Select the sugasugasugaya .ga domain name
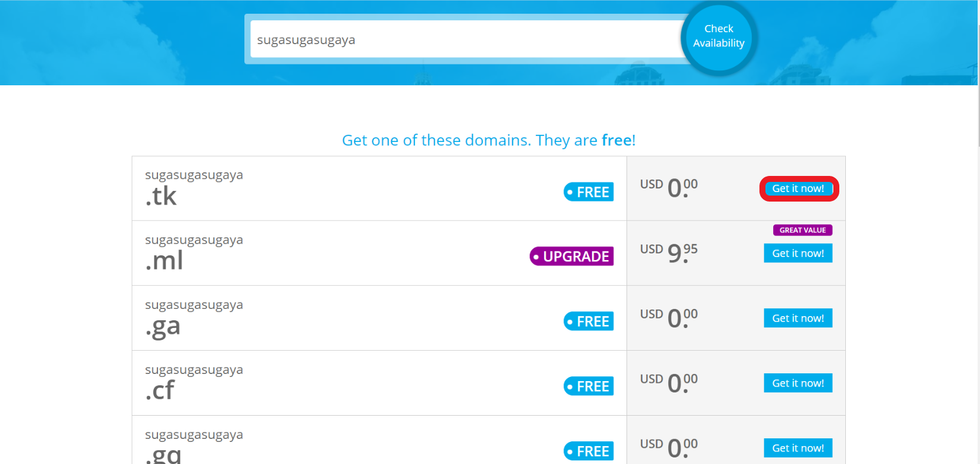The height and width of the screenshot is (464, 980). coord(194,317)
